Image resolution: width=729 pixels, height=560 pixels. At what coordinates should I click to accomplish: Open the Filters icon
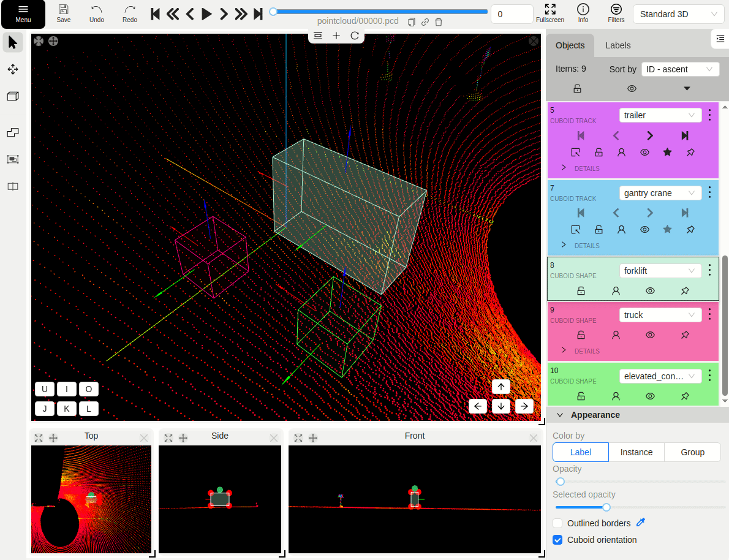coord(616,10)
